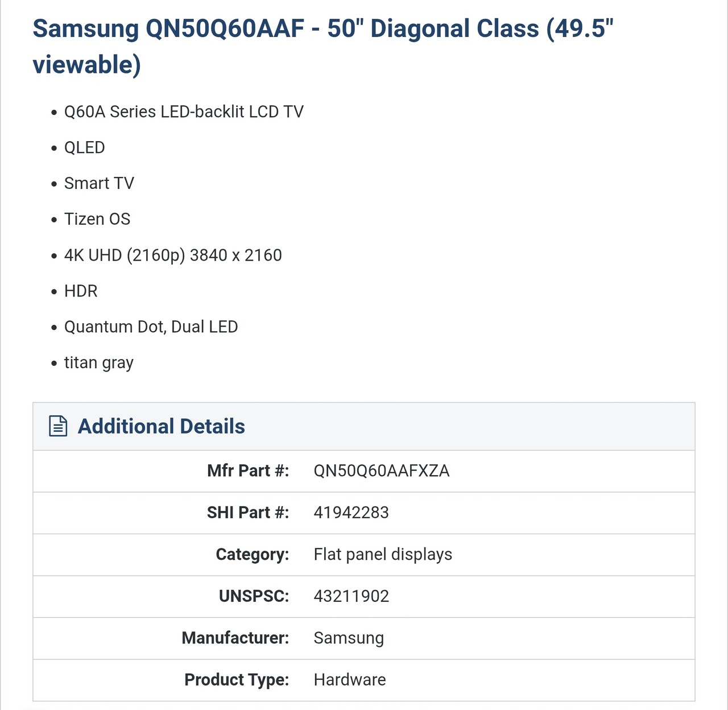Click the Smart TV feature bullet
Viewport: 728px width, 710px height.
click(x=99, y=183)
